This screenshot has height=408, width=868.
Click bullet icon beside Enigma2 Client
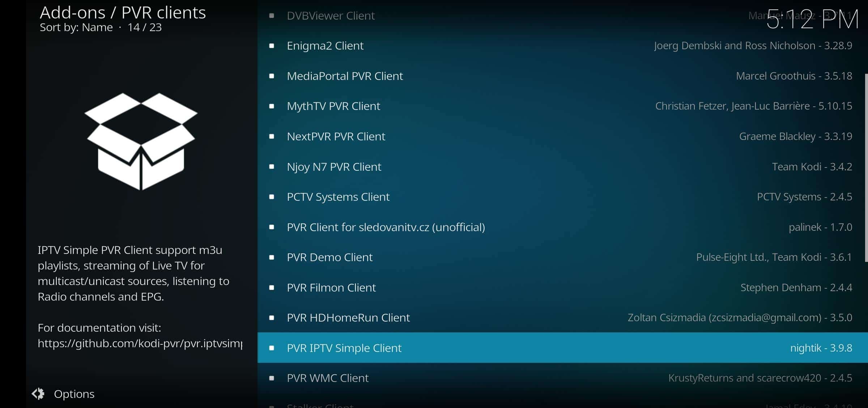click(272, 46)
